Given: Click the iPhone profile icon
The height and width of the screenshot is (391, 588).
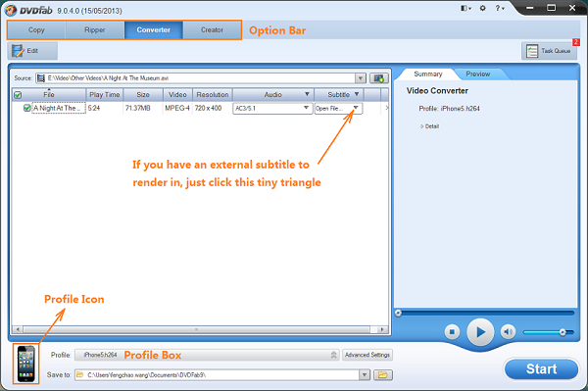Looking at the screenshot, I should (25, 364).
